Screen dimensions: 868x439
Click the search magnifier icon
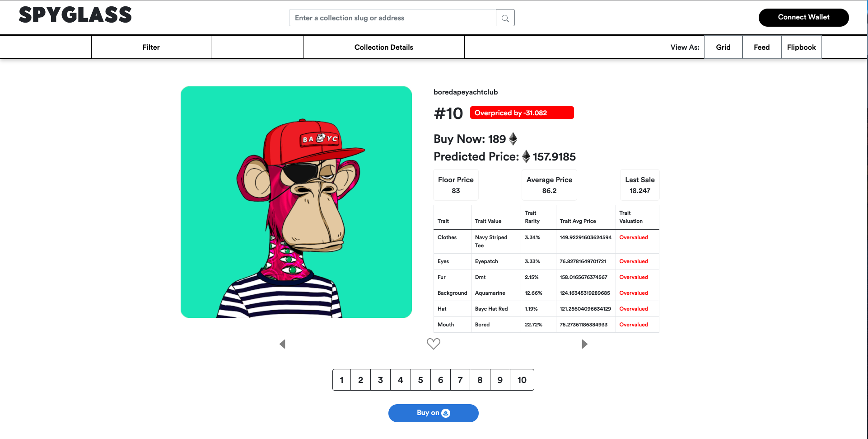505,18
